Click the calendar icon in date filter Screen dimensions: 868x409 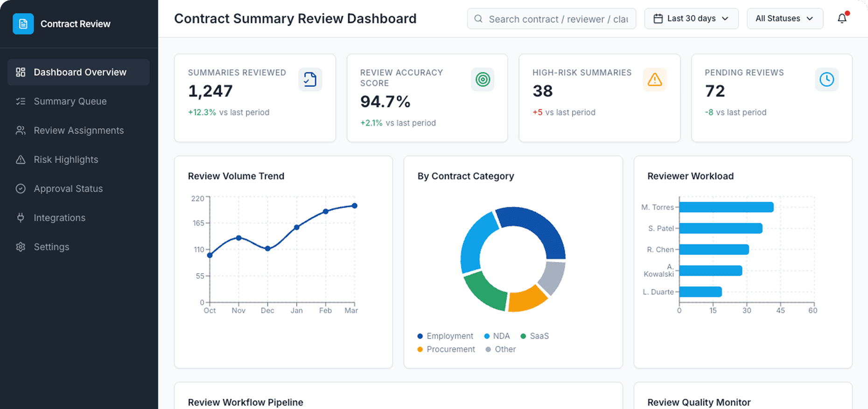pyautogui.click(x=658, y=19)
